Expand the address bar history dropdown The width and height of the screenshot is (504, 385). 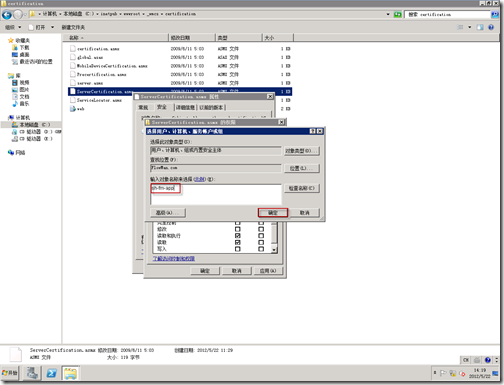[x=388, y=15]
